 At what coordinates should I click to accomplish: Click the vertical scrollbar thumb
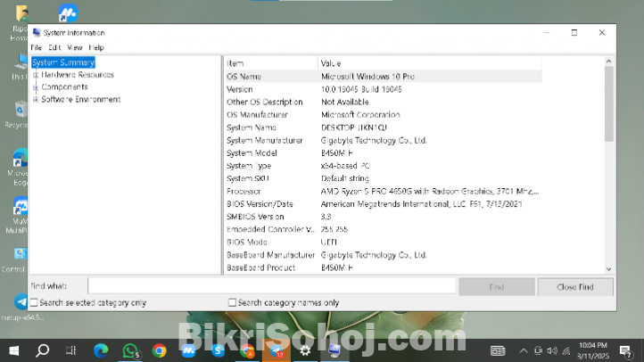pyautogui.click(x=608, y=103)
